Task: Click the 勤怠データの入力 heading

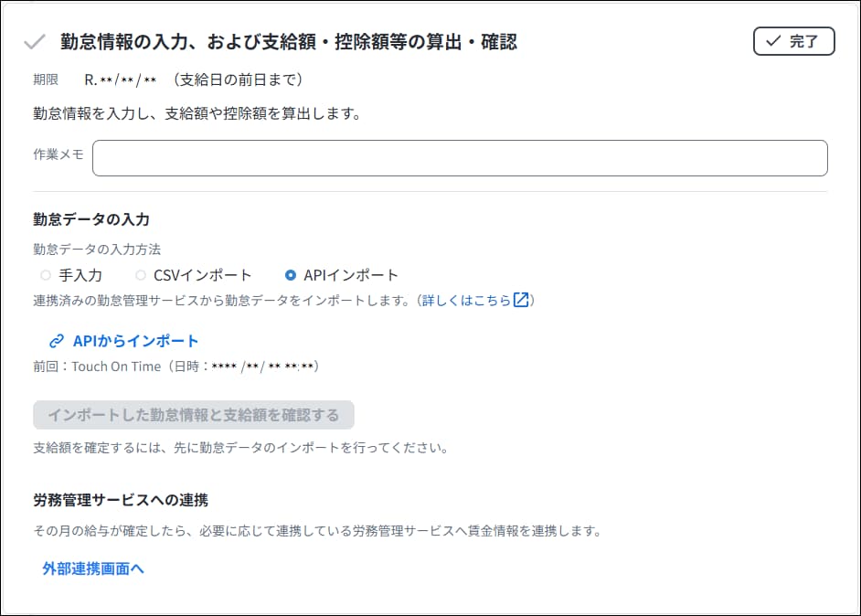Action: pos(91,219)
